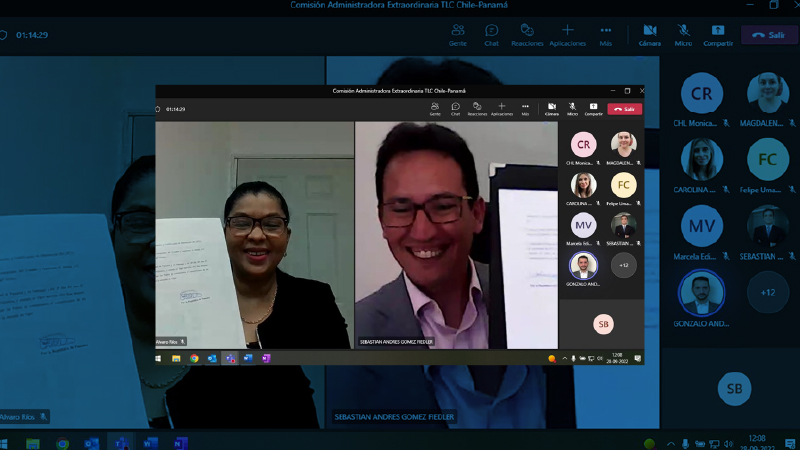Click Teams icon on inner taskbar
Image resolution: width=800 pixels, height=450 pixels.
point(231,359)
